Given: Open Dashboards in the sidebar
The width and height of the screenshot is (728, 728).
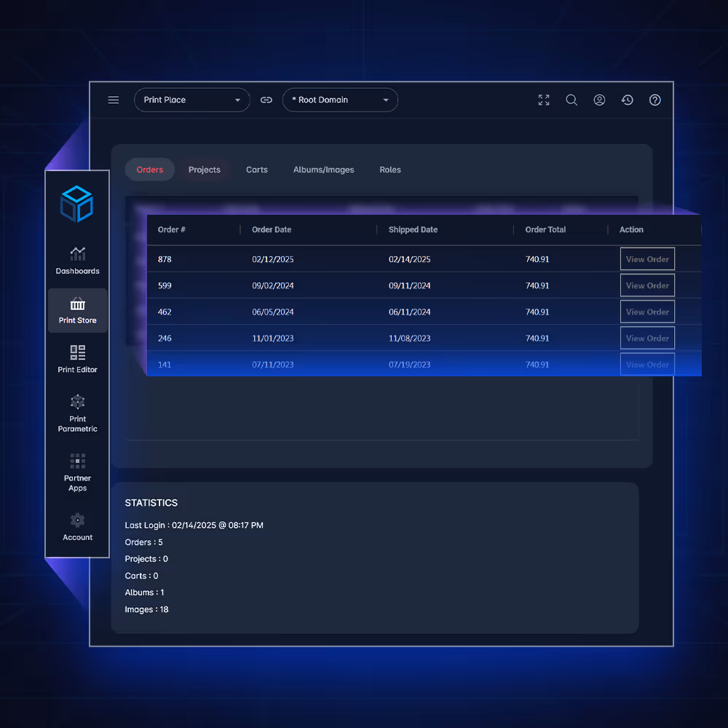Looking at the screenshot, I should tap(78, 261).
